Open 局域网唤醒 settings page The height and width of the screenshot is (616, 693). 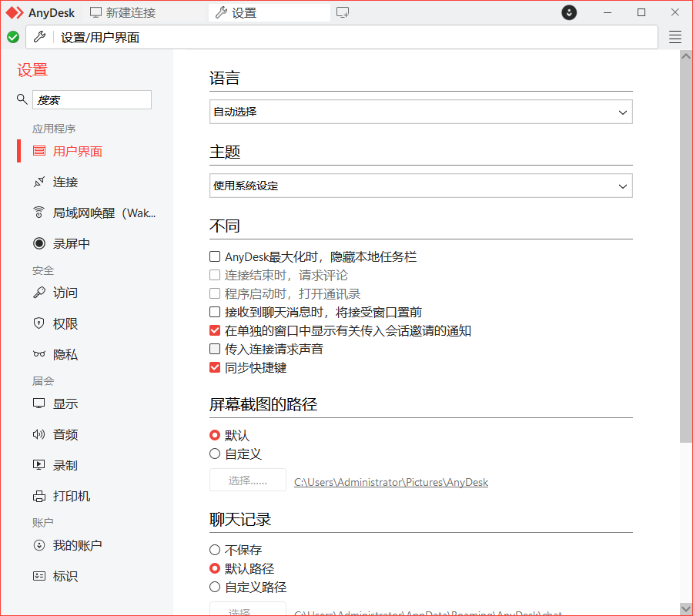104,213
